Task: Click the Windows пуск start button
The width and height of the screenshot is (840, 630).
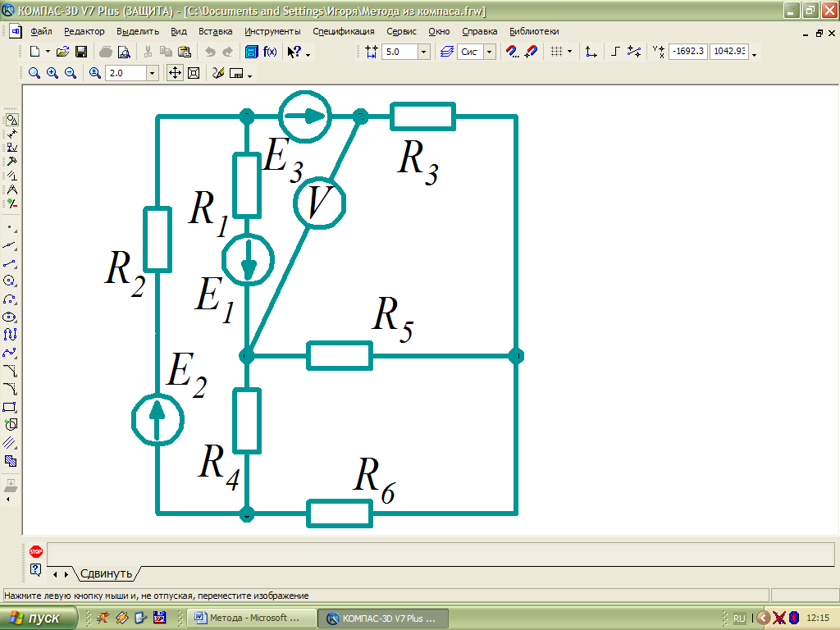Action: pos(39,618)
